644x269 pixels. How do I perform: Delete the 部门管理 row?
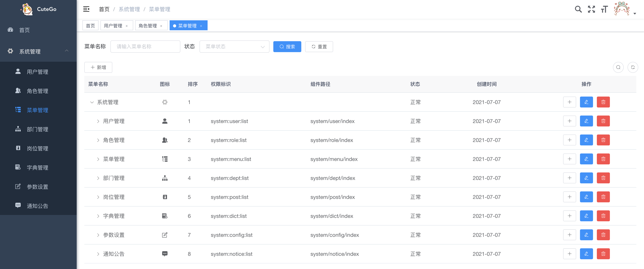[x=603, y=178]
